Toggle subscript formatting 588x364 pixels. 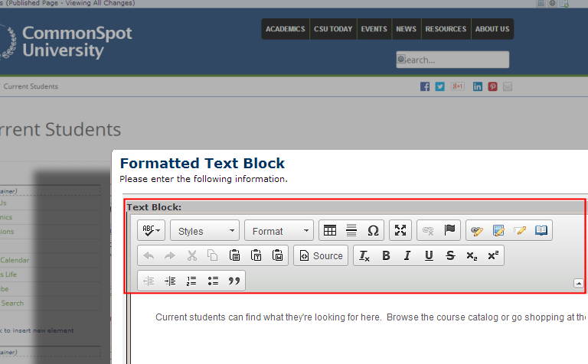point(472,255)
